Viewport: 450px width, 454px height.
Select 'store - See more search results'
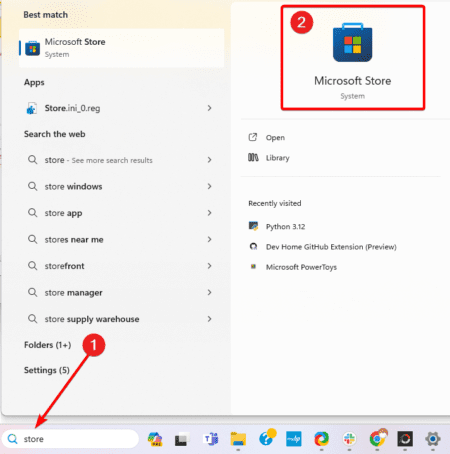click(120, 160)
